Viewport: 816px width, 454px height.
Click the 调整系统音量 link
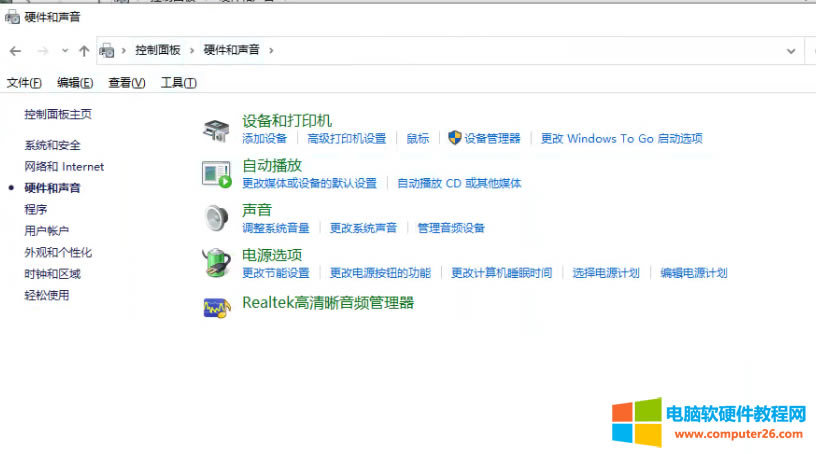pyautogui.click(x=276, y=228)
